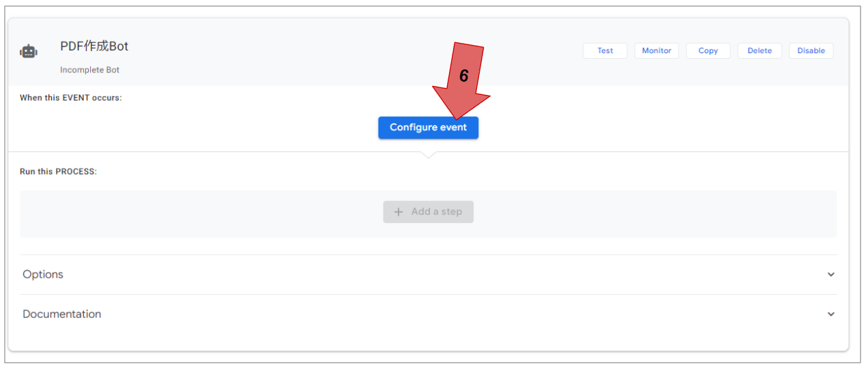Viewport: 868px width, 376px height.
Task: Select the PDF作成Bot title text
Action: click(94, 46)
